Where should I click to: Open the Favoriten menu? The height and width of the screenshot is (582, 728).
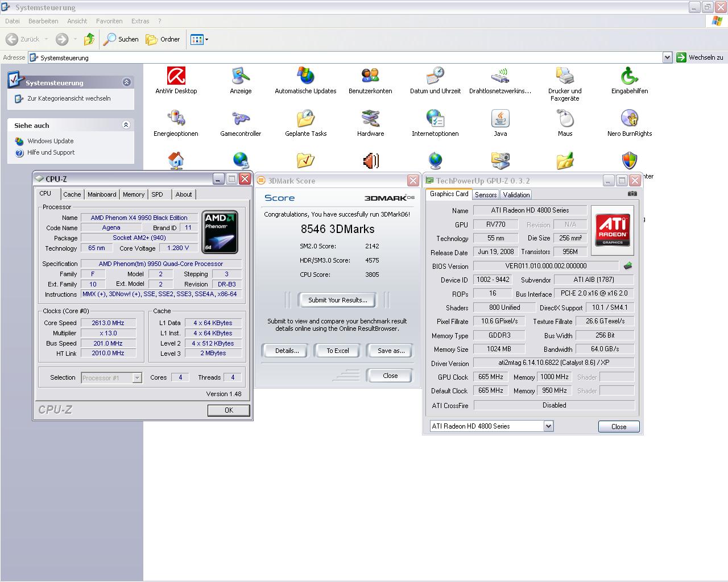(109, 21)
